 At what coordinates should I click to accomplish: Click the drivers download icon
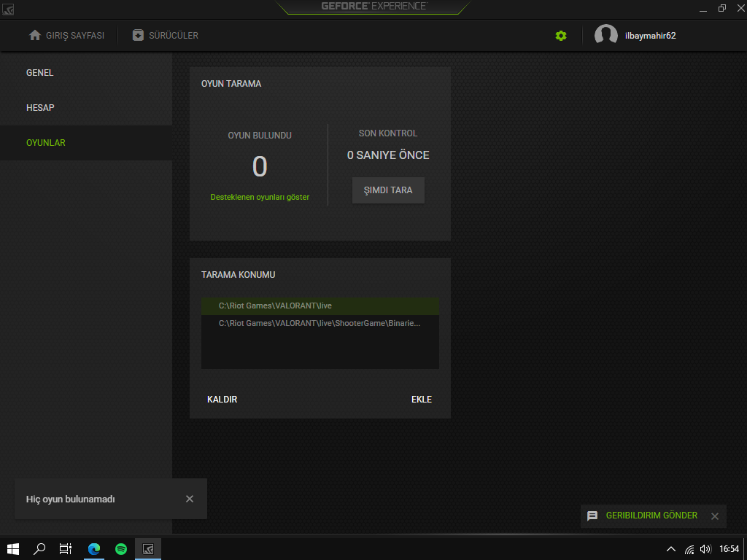click(x=138, y=35)
